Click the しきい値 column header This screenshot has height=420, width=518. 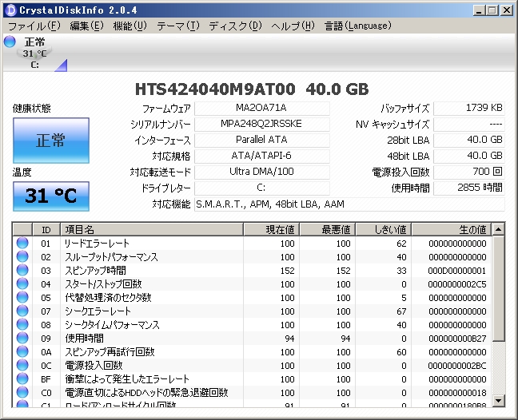[384, 229]
